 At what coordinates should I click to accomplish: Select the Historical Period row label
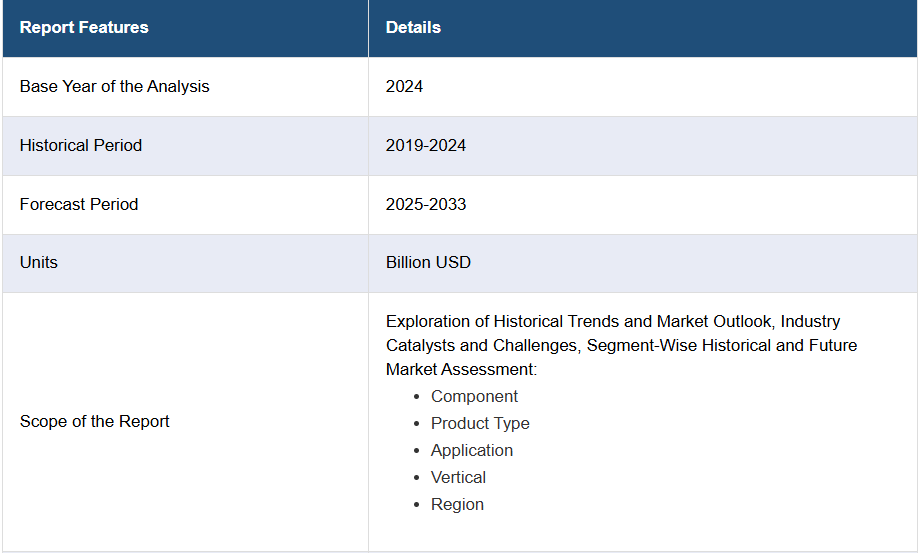[81, 145]
